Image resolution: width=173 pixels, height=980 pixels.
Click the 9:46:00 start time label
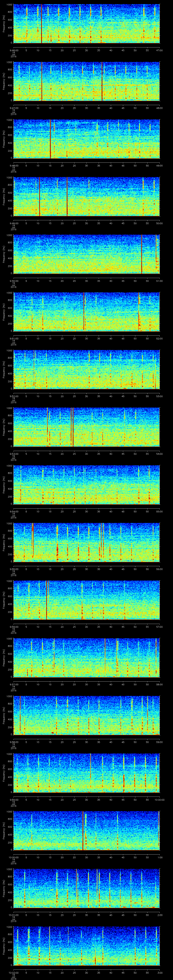[x=14, y=50]
